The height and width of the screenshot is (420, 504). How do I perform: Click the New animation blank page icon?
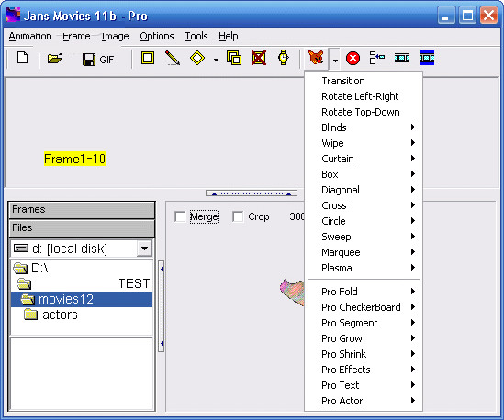pos(23,59)
